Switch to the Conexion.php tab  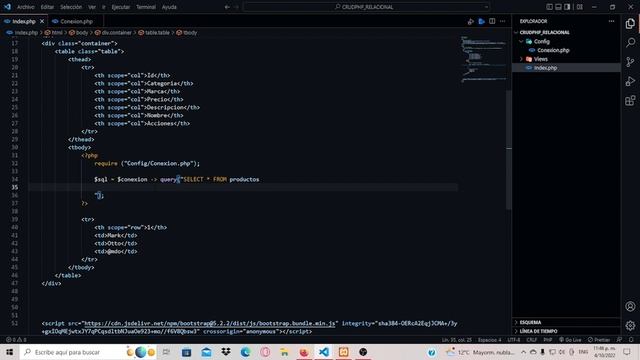[76, 21]
